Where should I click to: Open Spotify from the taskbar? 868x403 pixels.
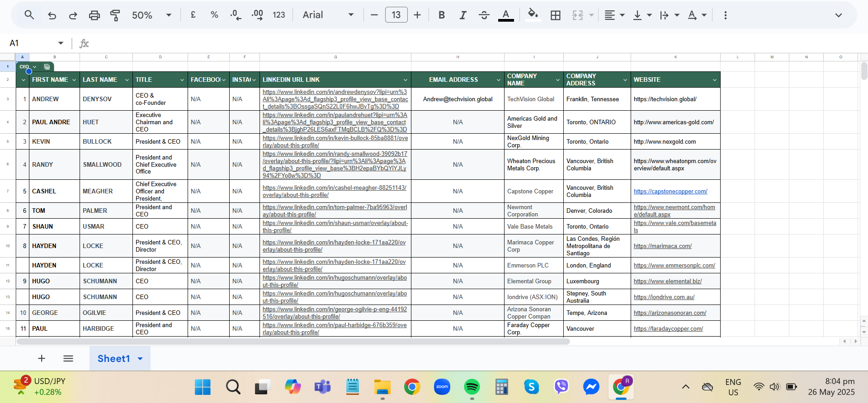point(472,387)
